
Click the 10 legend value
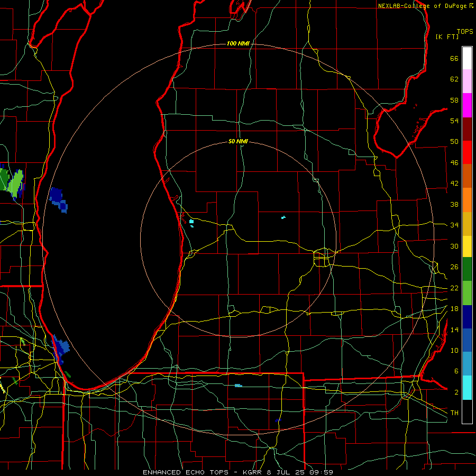(454, 350)
